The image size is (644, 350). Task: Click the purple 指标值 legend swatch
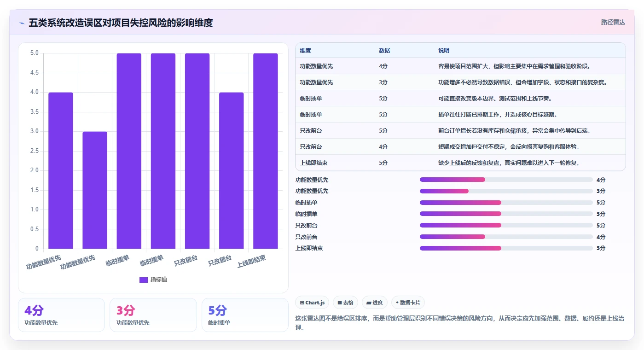point(144,280)
